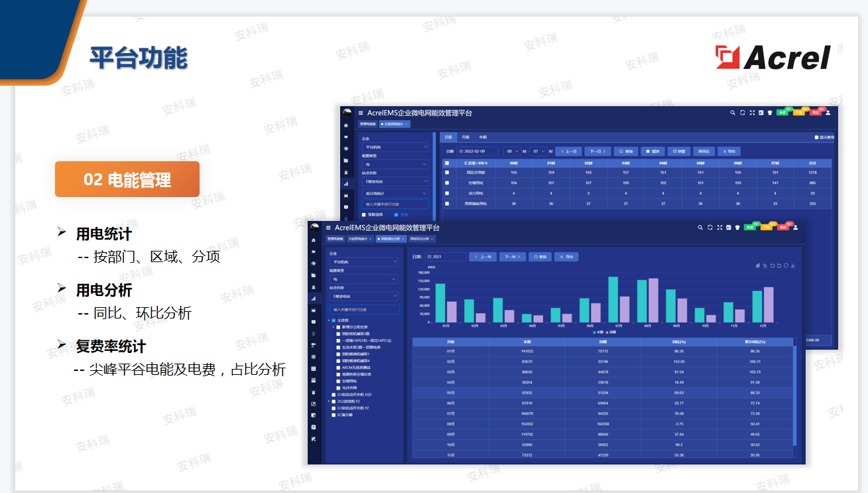Switch to the 年报 tab in the back window
Image resolution: width=868 pixels, height=493 pixels.
coord(483,137)
